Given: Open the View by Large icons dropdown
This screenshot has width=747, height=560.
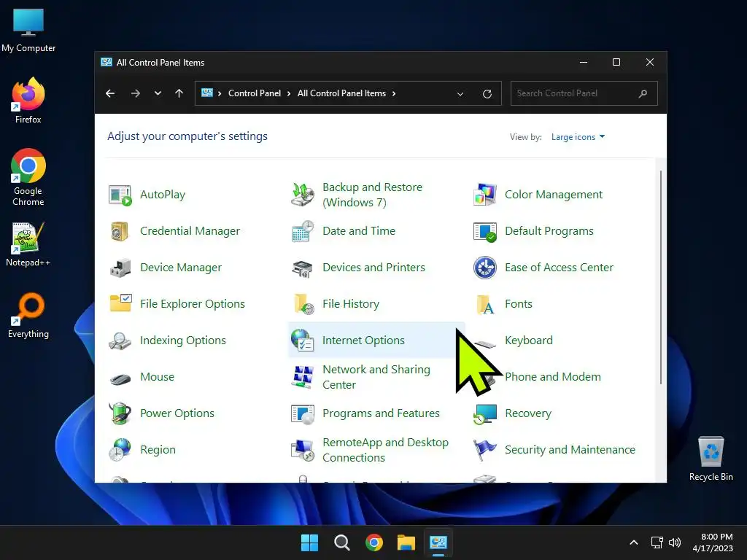Looking at the screenshot, I should (x=578, y=137).
